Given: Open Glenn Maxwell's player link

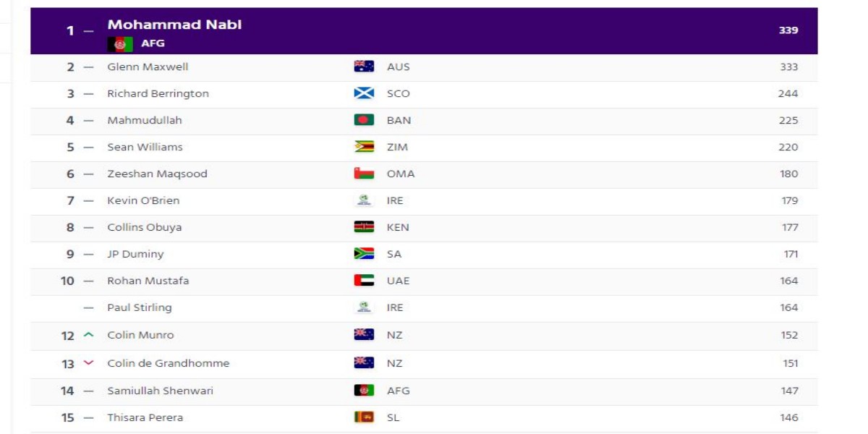Looking at the screenshot, I should 148,67.
